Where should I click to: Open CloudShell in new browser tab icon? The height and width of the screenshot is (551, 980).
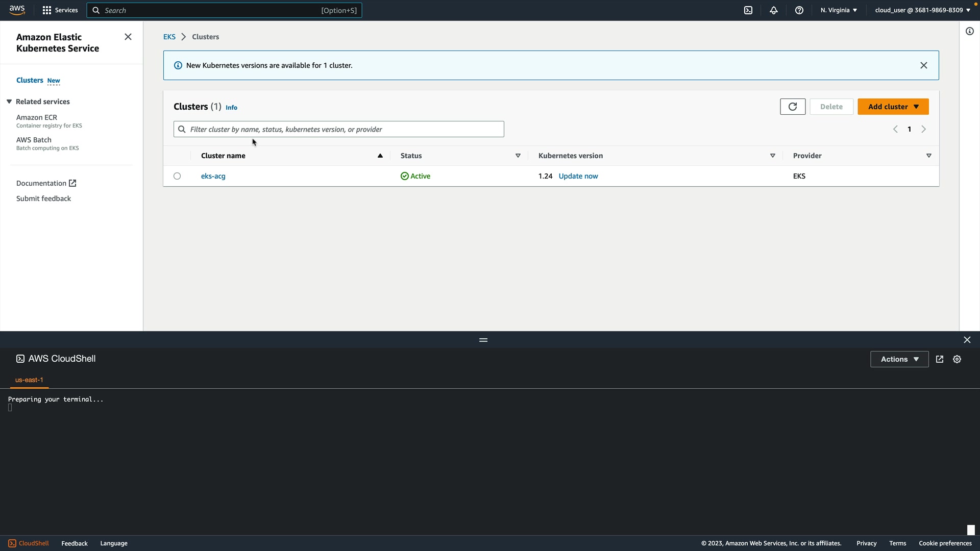(x=940, y=359)
